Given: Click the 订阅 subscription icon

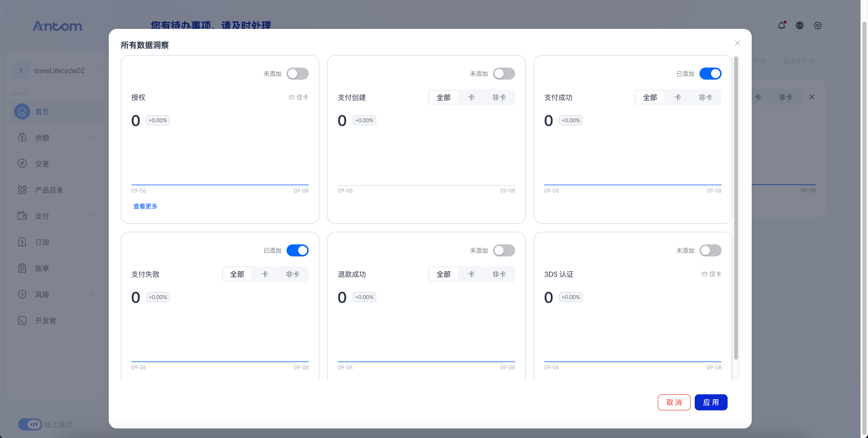Looking at the screenshot, I should pyautogui.click(x=22, y=242).
